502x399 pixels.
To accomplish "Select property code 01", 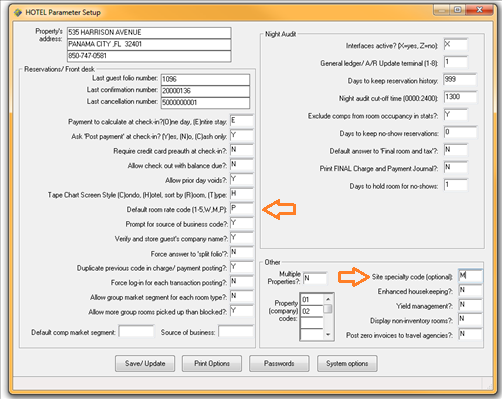I will (312, 299).
